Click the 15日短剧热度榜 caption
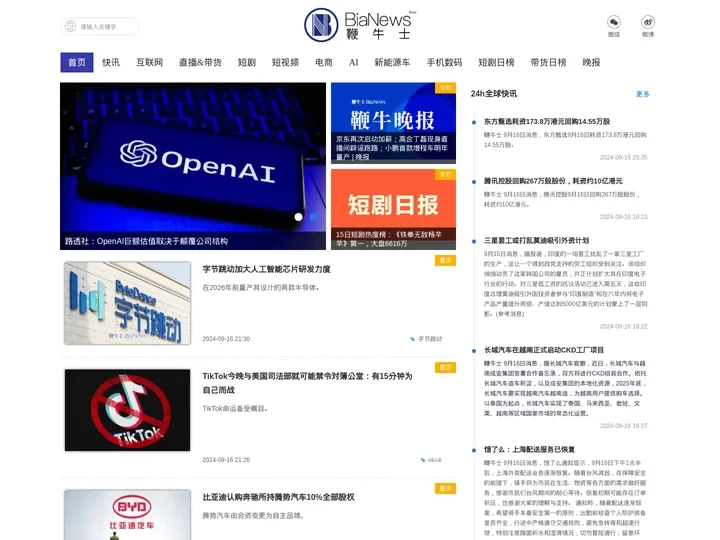The height and width of the screenshot is (540, 720). (389, 239)
